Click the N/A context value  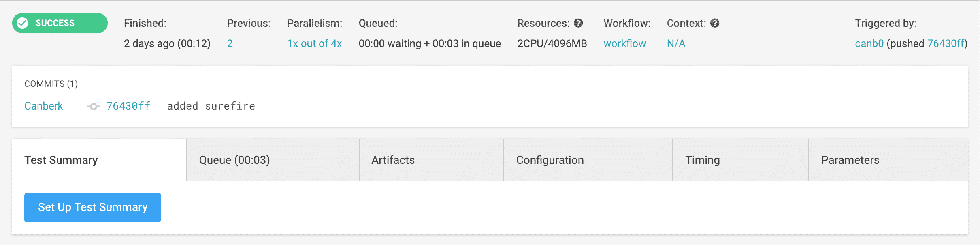point(675,43)
